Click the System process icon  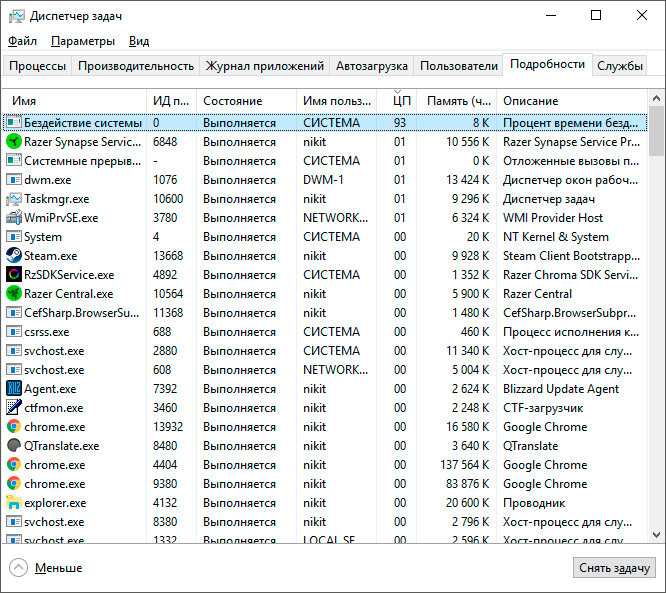(x=14, y=237)
